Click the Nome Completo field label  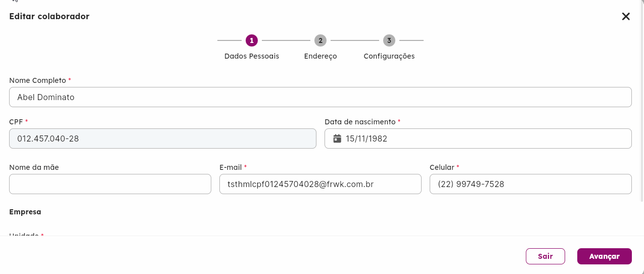pos(37,80)
